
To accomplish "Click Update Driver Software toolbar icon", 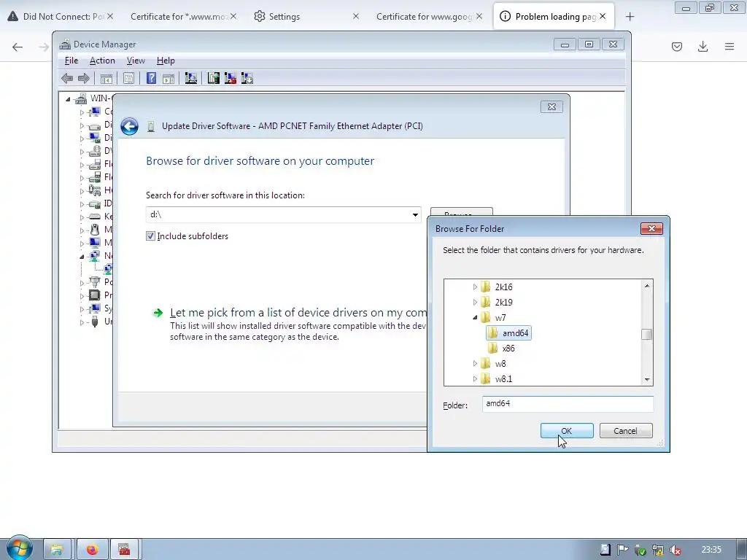I will [214, 78].
